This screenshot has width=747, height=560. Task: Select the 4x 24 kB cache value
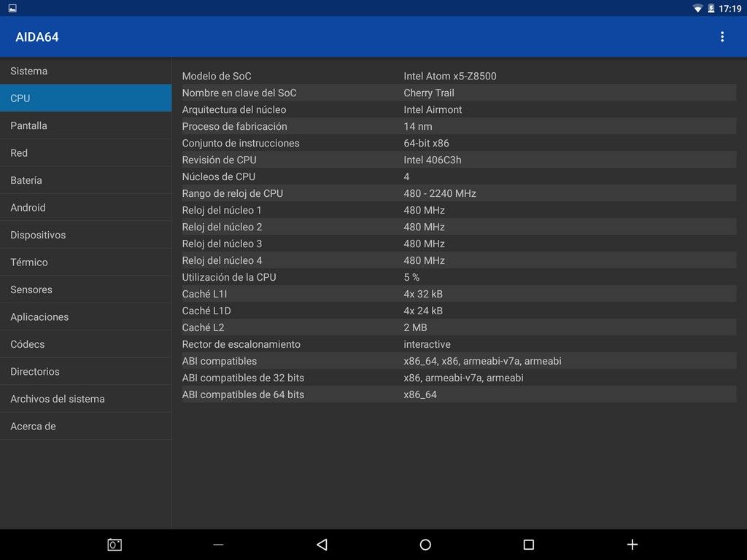pyautogui.click(x=423, y=311)
